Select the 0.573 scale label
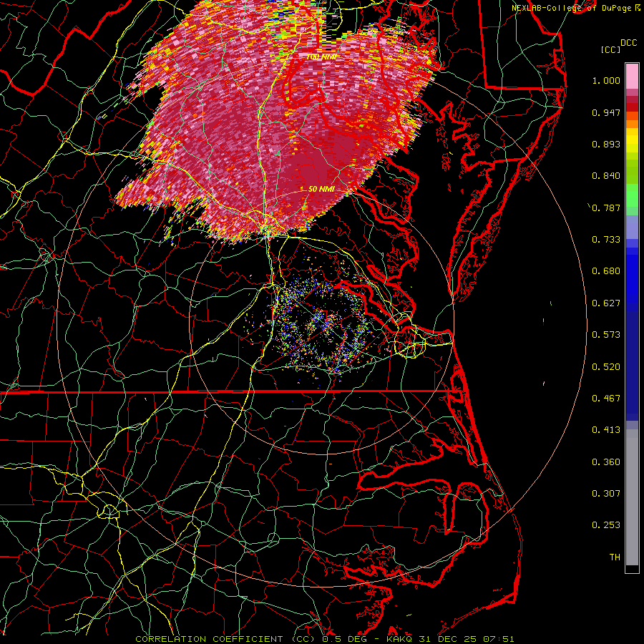644x644 pixels. click(x=606, y=335)
